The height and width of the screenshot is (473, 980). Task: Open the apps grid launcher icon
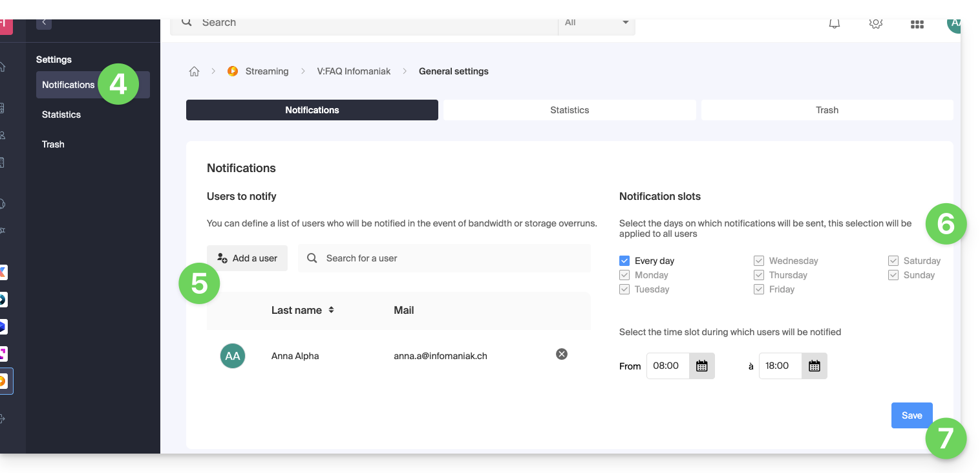click(x=917, y=24)
